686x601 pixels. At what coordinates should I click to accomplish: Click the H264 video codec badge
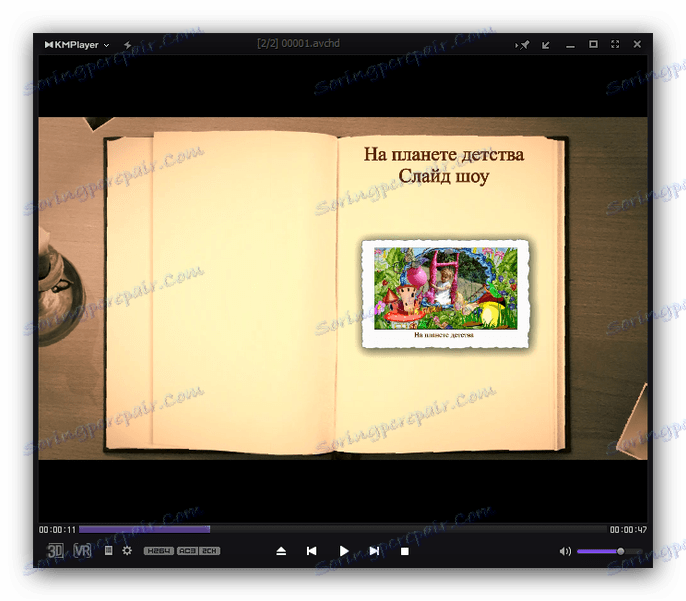tap(159, 551)
